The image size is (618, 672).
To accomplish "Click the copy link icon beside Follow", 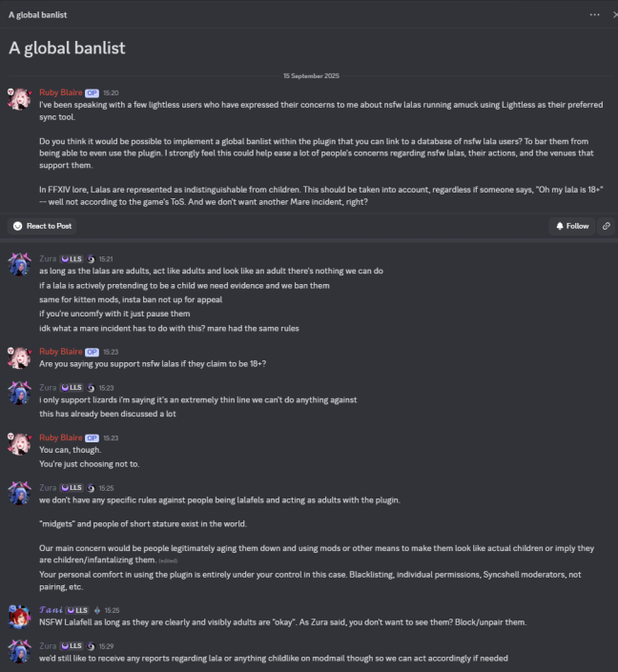I will coord(607,226).
